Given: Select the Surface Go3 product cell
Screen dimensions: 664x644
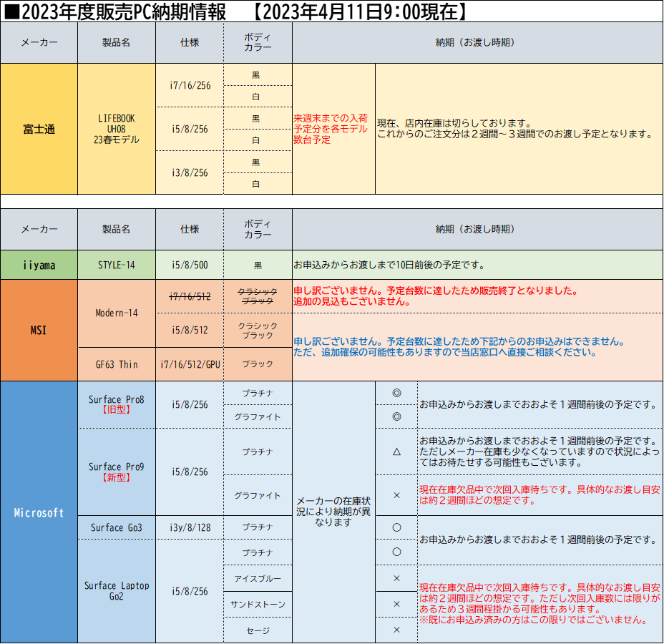Looking at the screenshot, I should click(x=117, y=527).
